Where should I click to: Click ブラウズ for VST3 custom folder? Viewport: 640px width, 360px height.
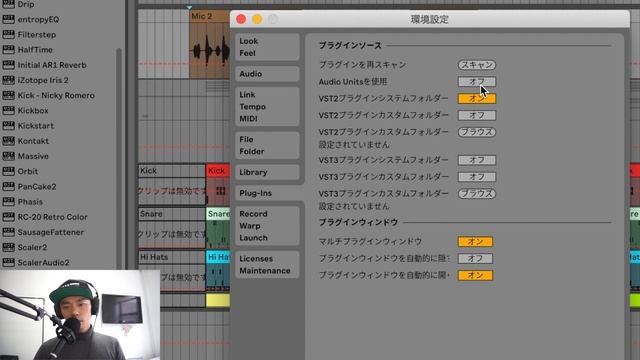coord(476,193)
